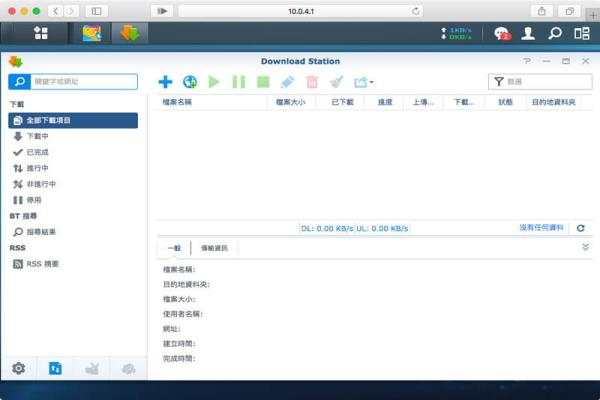Open 搜尋結果 under BT 搜尋
Screen dimensions: 600x400
(73, 232)
